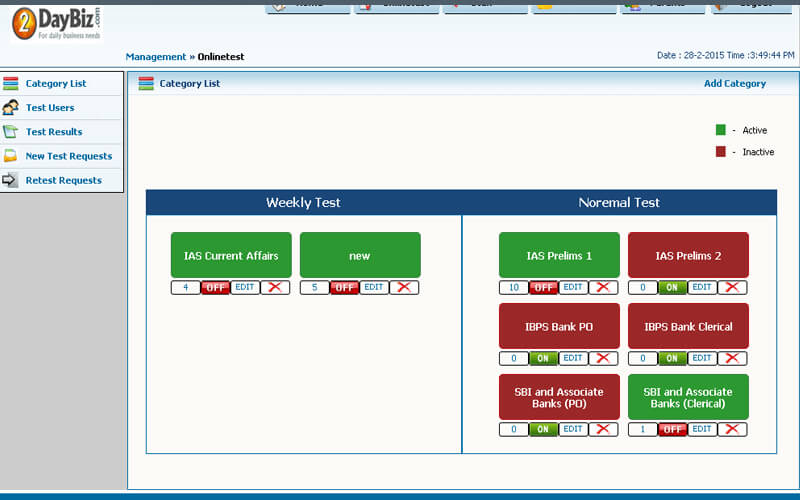Screen dimensions: 800x500
Task: Click the Category List sidebar icon
Action: (11, 83)
